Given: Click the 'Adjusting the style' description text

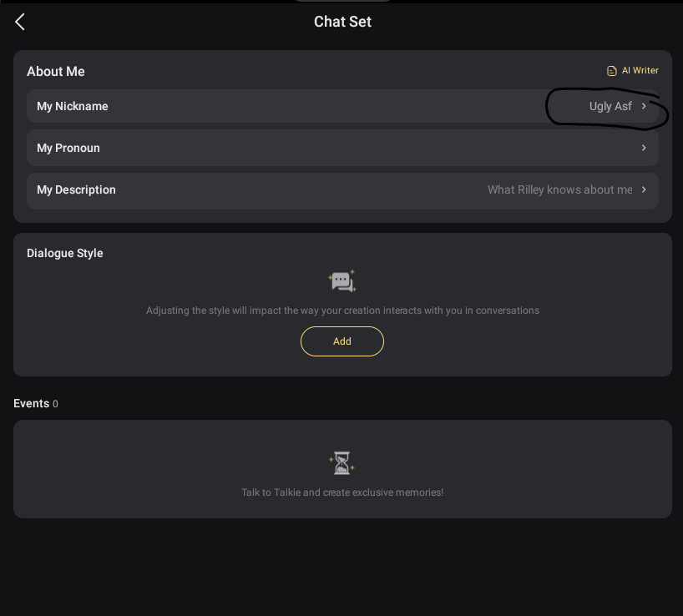Looking at the screenshot, I should click(x=342, y=311).
